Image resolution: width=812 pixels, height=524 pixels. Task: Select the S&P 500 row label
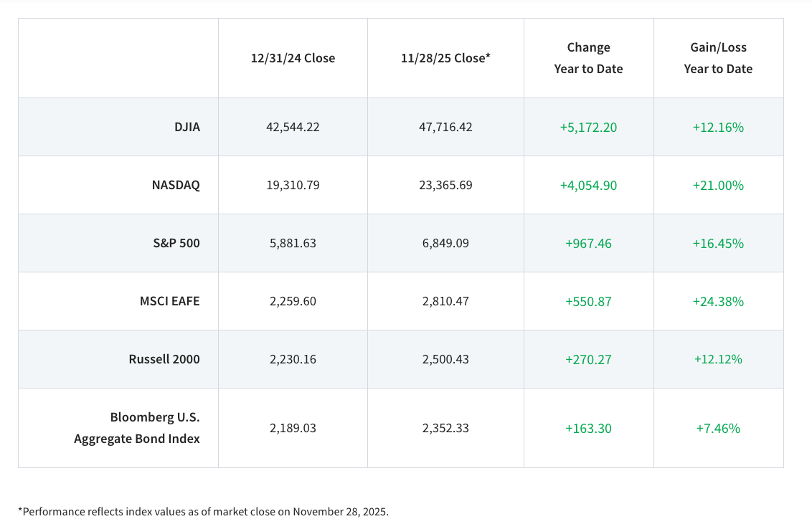point(176,242)
